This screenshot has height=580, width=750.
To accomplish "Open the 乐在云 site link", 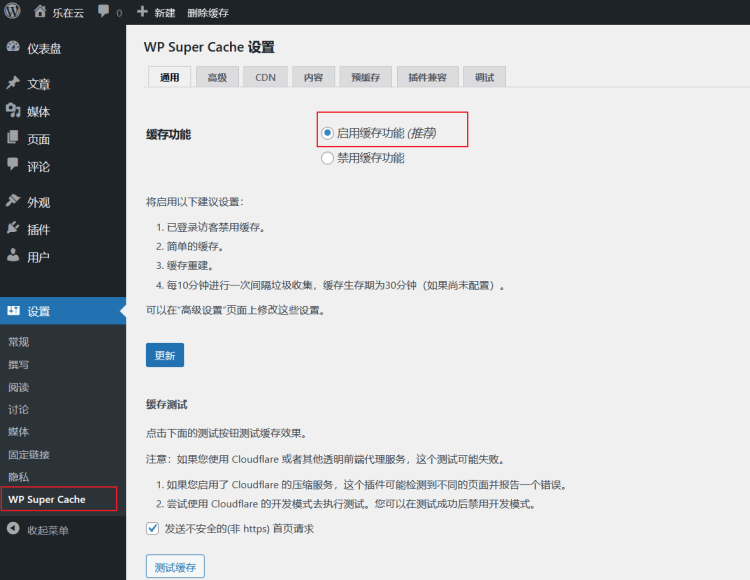I will point(68,13).
